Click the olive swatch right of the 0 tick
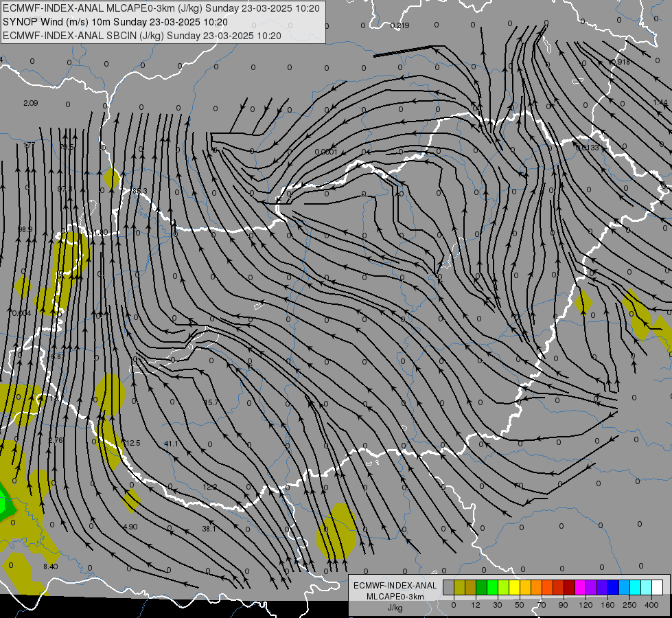Viewport: 672px width, 618px height. 459,587
